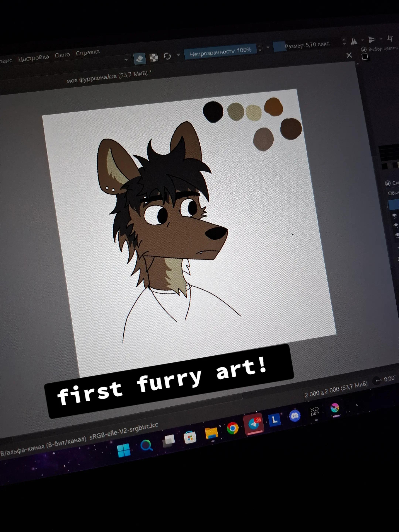Viewport: 399px width, 532px height.
Task: Click the wrap-around mode icon in toolbar
Action: [x=390, y=38]
